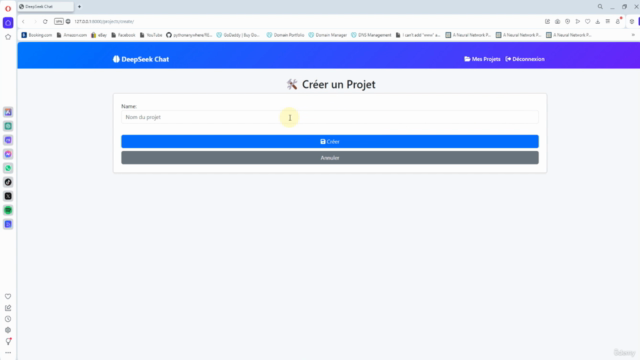Click the sidebar history clock icon
The width and height of the screenshot is (640, 360).
coord(8,319)
